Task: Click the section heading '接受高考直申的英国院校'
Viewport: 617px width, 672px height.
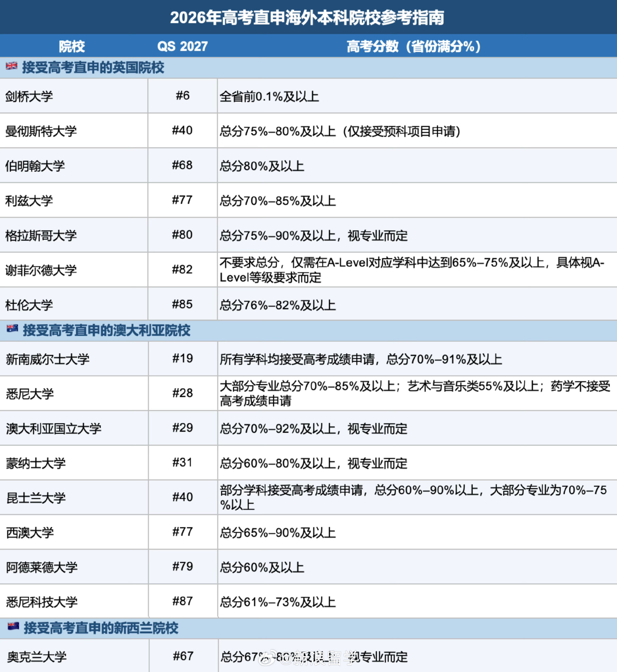Action: (x=93, y=68)
